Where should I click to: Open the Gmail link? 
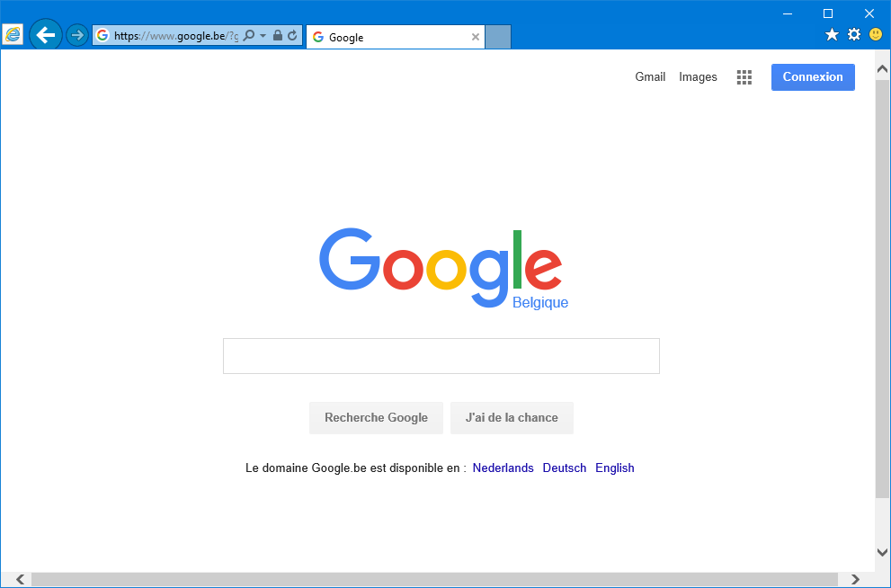coord(650,76)
